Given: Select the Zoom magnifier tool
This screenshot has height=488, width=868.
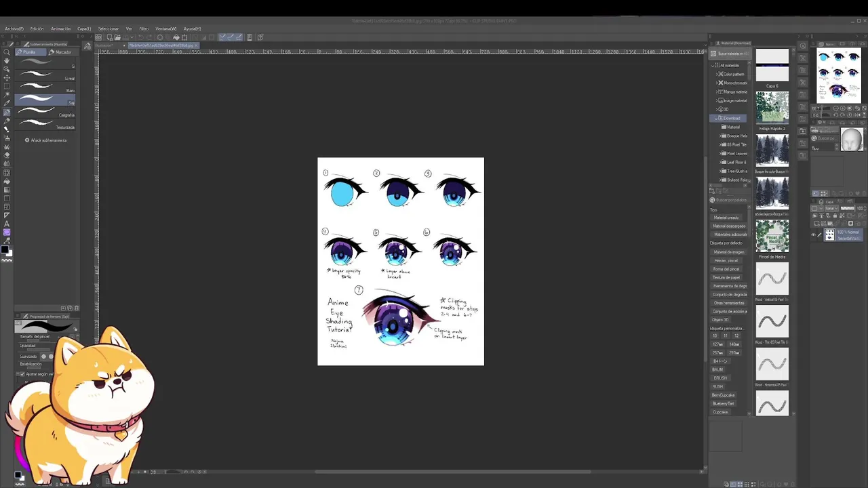Looking at the screenshot, I should pos(7,52).
